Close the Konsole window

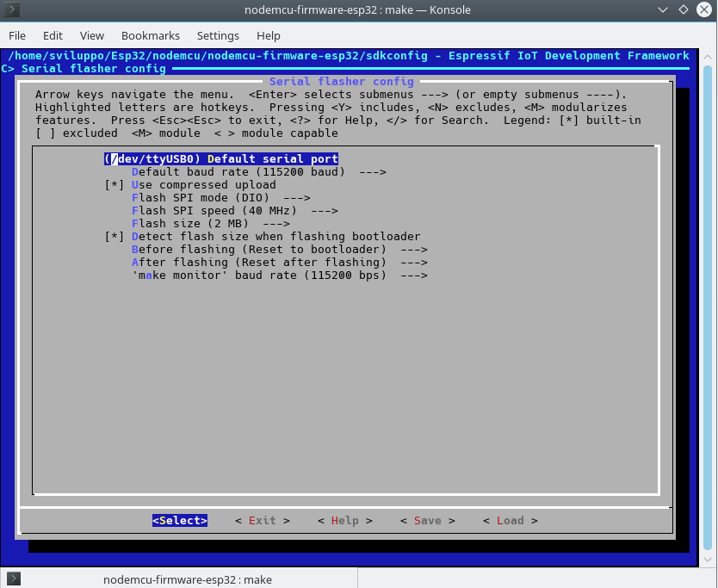(x=703, y=10)
